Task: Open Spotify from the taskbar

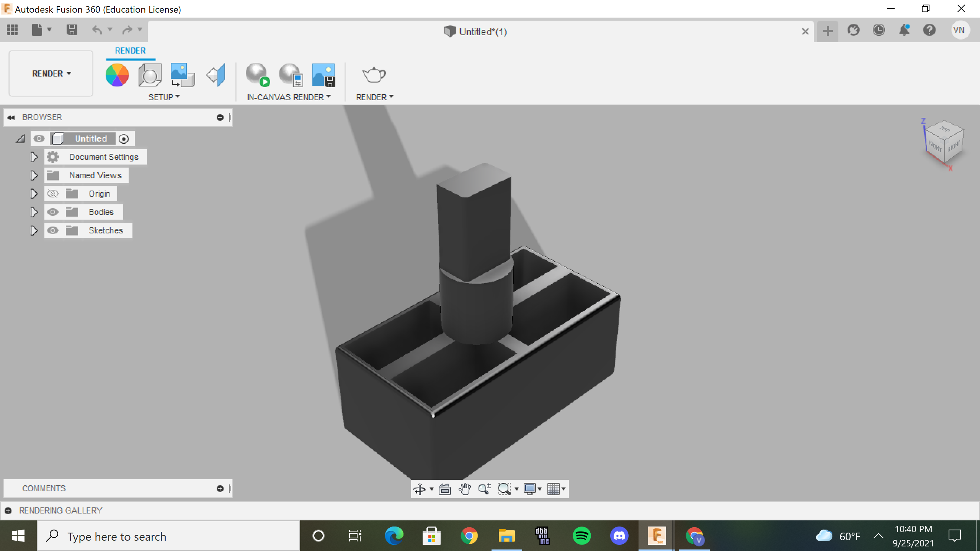Action: [581, 536]
